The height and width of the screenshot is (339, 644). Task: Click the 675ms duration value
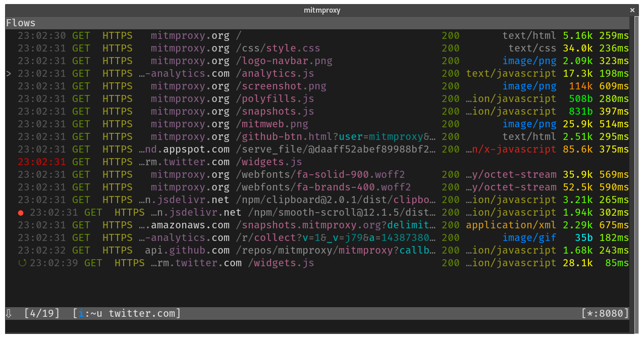point(614,225)
